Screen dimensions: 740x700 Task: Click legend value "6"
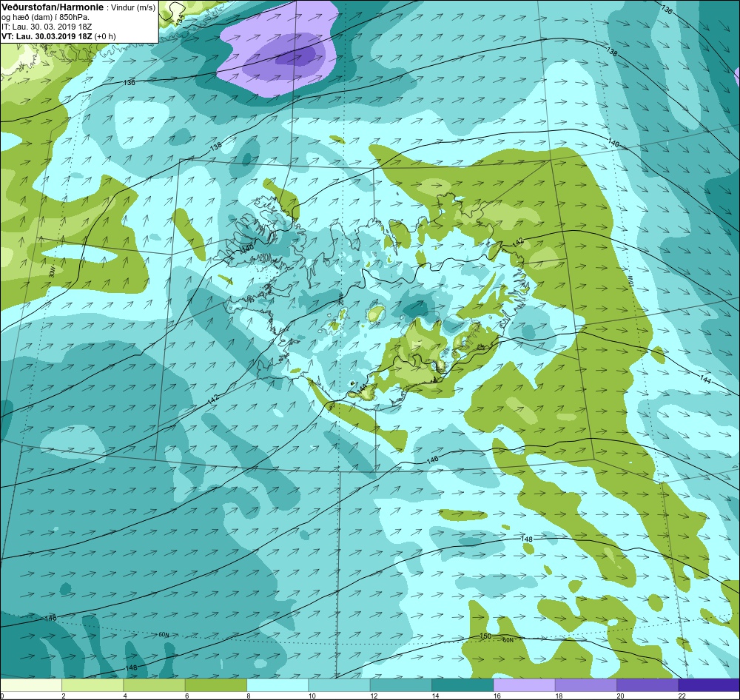(186, 696)
